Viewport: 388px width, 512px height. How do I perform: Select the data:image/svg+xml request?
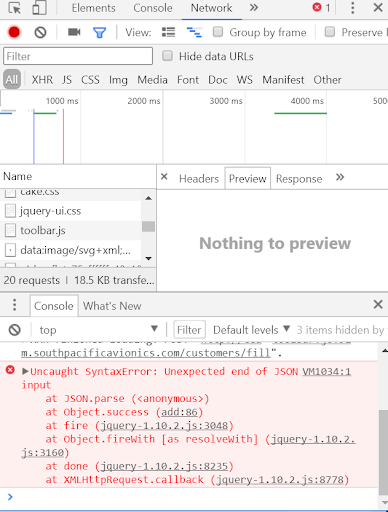coord(70,250)
